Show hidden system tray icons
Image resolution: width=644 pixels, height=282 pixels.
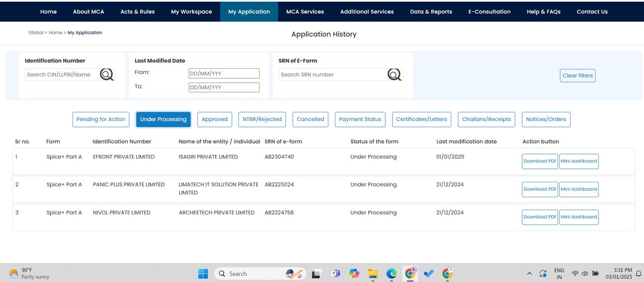530,273
